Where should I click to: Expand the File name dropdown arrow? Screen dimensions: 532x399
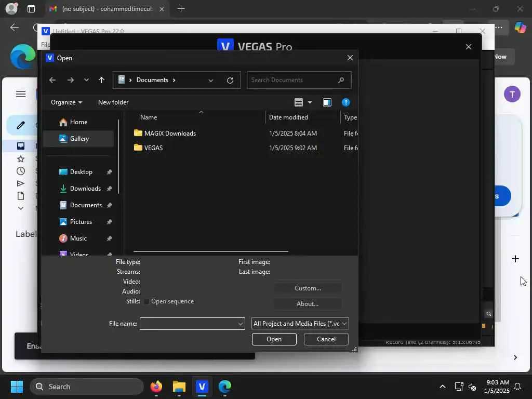point(241,324)
